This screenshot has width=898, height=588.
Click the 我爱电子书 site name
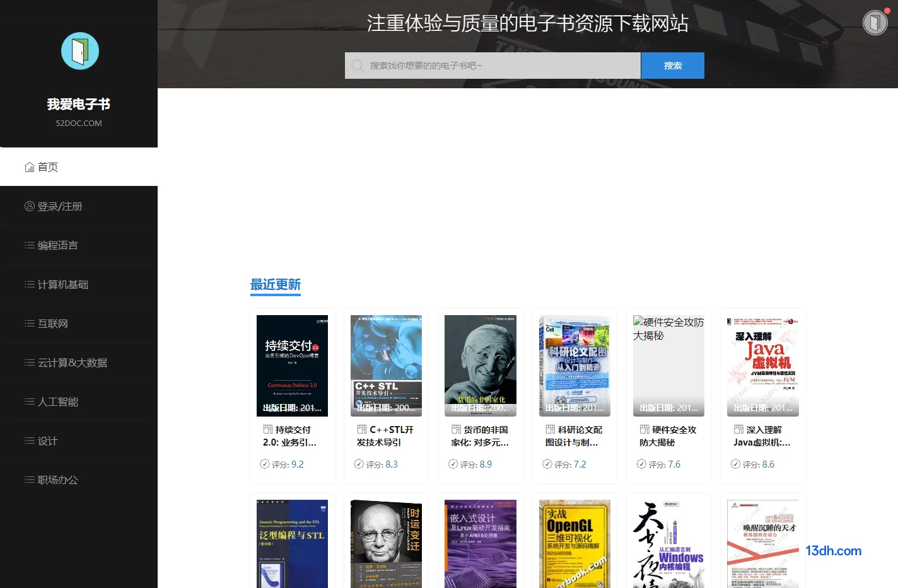tap(79, 104)
